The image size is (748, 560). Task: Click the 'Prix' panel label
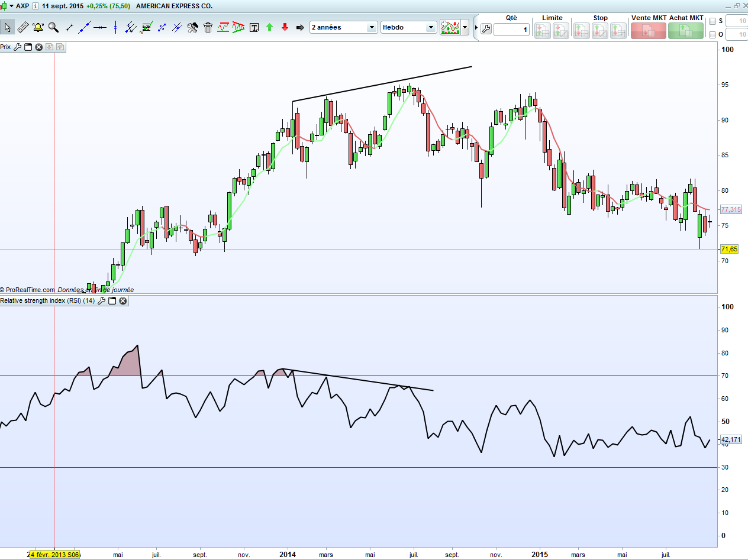click(6, 47)
